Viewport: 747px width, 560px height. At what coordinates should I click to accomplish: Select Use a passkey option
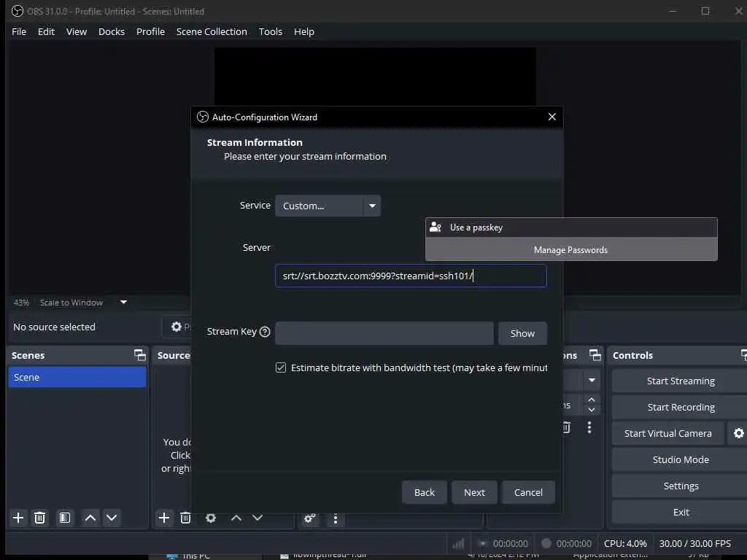[x=571, y=227]
